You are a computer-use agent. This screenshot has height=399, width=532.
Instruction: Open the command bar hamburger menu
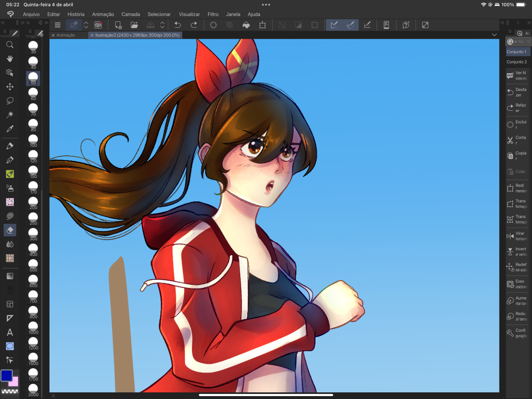click(58, 25)
